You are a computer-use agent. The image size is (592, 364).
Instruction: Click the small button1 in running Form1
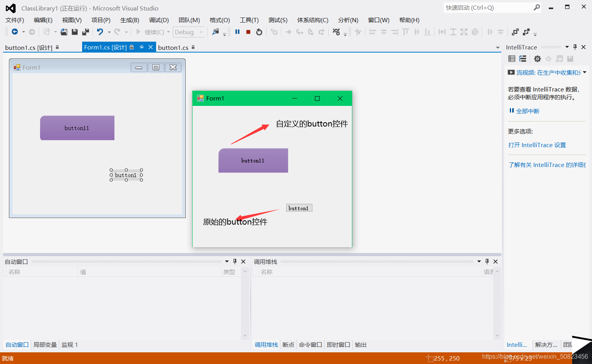(299, 208)
